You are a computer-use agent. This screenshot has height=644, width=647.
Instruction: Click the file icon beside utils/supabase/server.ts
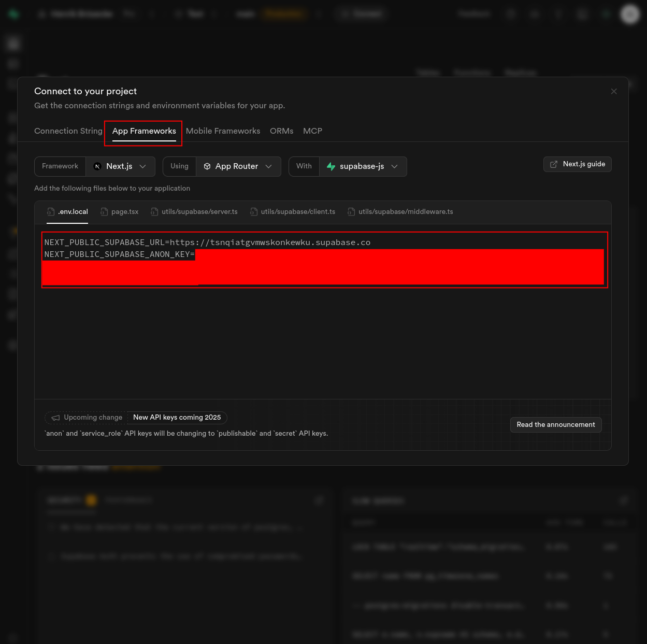(154, 212)
